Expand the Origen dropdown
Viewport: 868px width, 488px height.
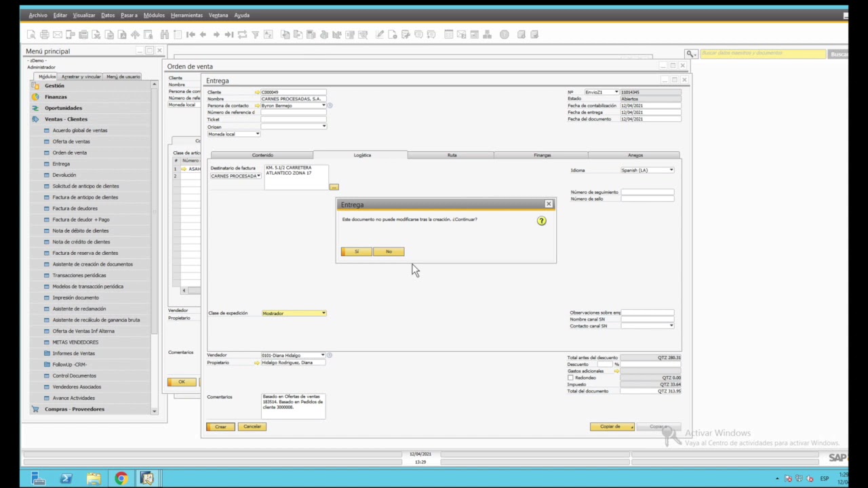(323, 127)
